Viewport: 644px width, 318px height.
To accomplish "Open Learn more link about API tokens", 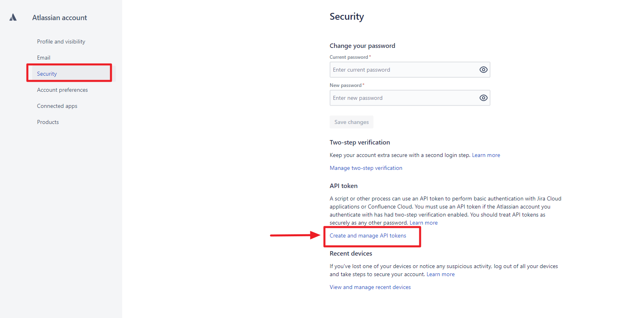I will tap(423, 223).
